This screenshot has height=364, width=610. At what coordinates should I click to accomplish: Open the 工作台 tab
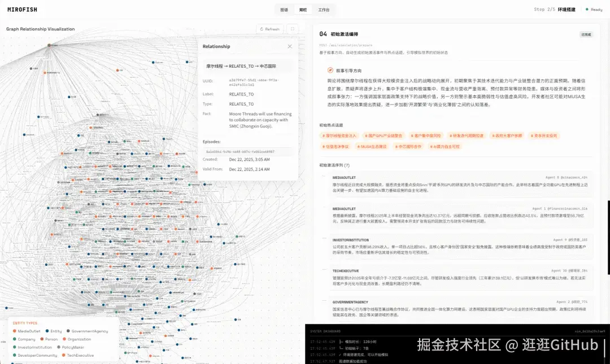point(324,10)
